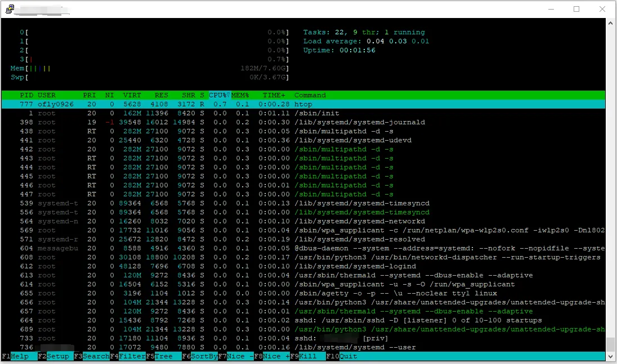Click F8 Nice + to raise niceness
The height and width of the screenshot is (364, 617).
pos(272,356)
